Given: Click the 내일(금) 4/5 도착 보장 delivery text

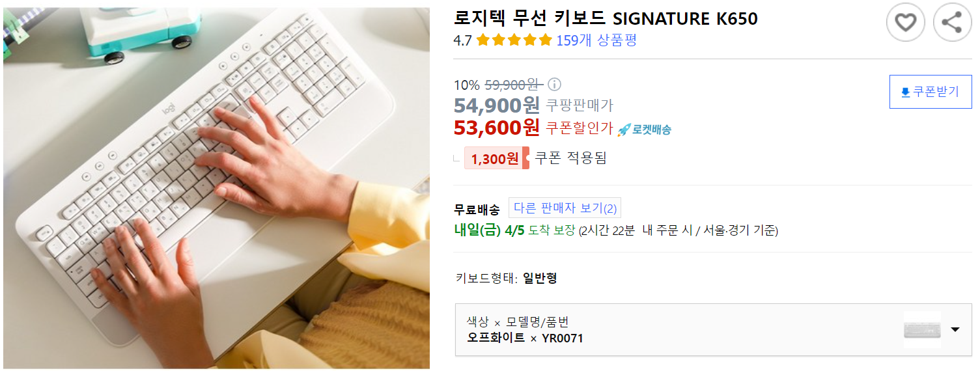Looking at the screenshot, I should (x=515, y=230).
